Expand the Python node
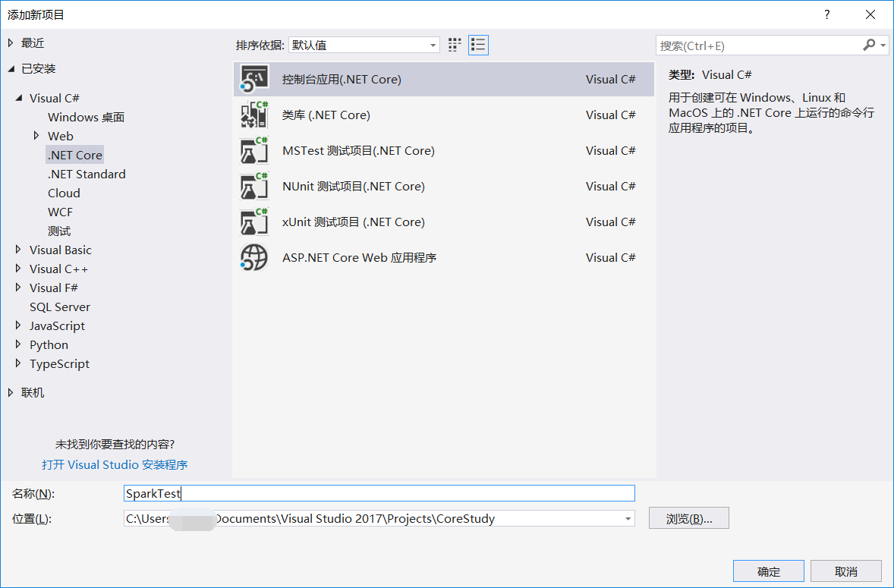Screen dimensions: 894x588 (18, 344)
